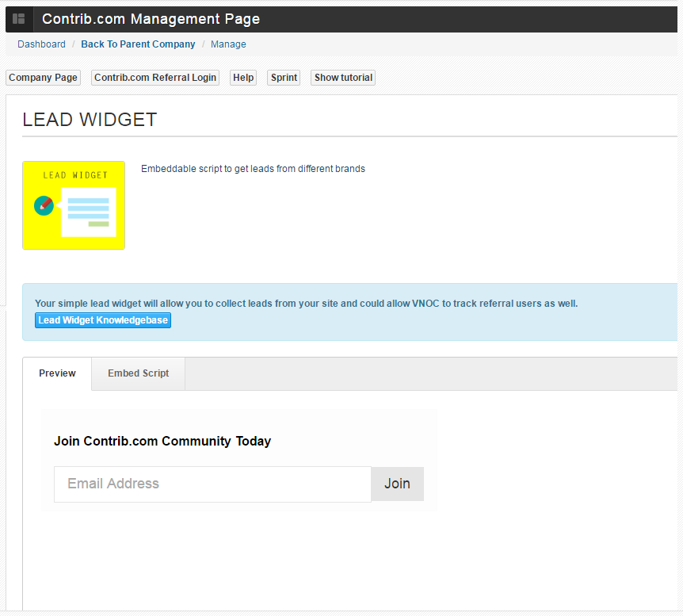Toggle the sidebar layout icon in header
The width and height of the screenshot is (683, 616).
[x=19, y=19]
